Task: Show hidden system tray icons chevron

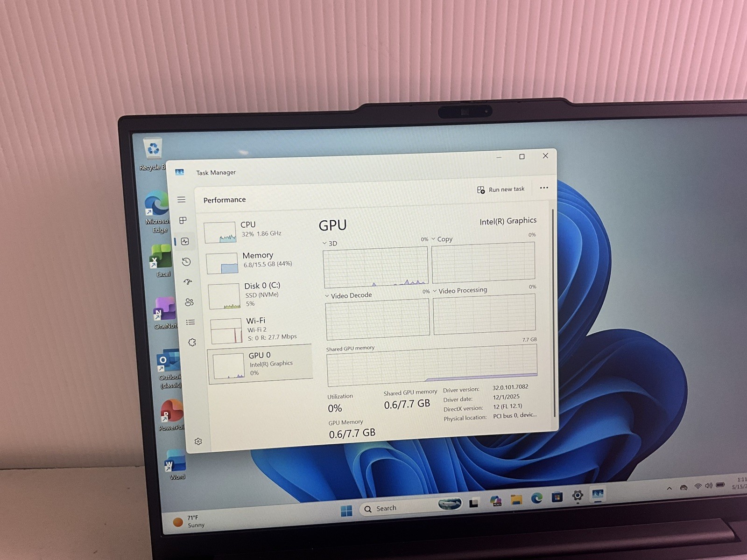Action: (669, 488)
